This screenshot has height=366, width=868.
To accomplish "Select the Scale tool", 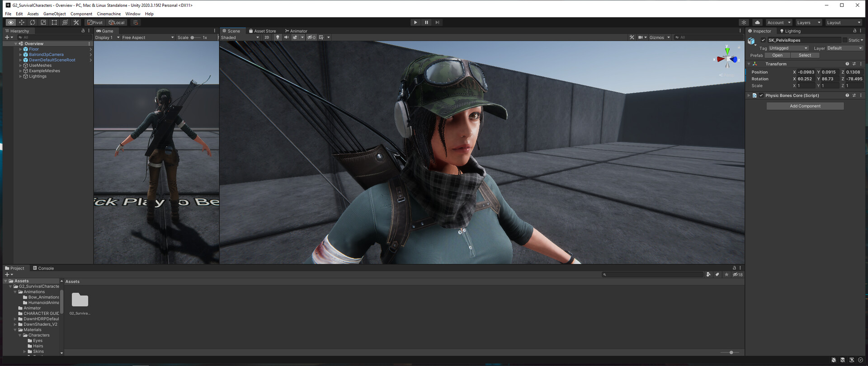I will pos(43,22).
